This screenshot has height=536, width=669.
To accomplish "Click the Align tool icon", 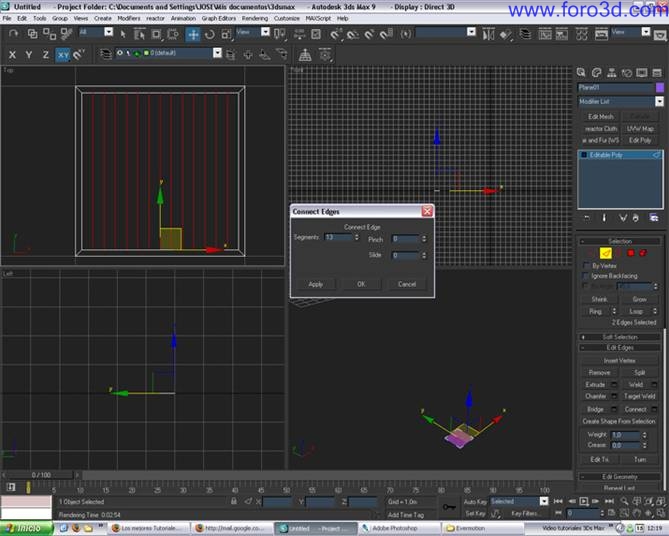I will click(x=506, y=34).
